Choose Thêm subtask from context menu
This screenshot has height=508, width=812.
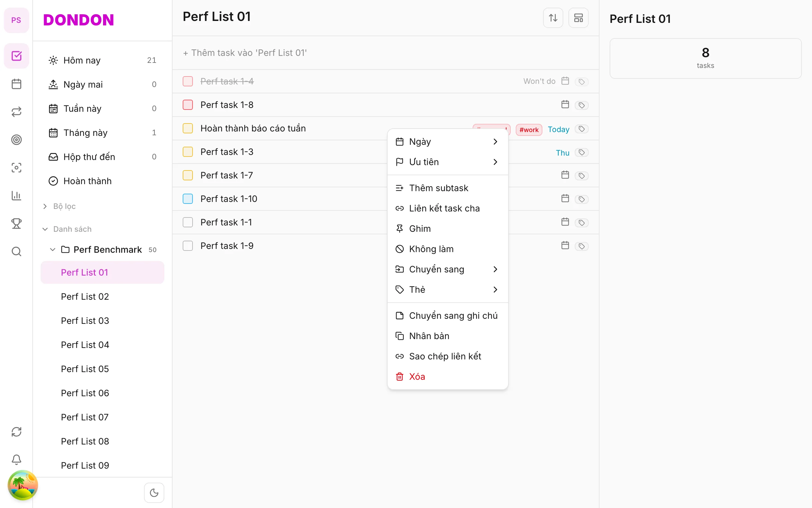pyautogui.click(x=447, y=188)
